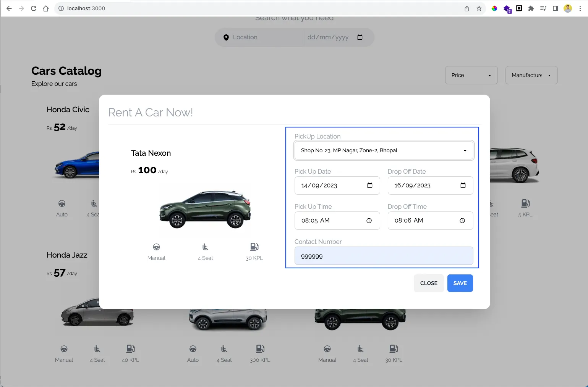Viewport: 588px width, 387px height.
Task: Go forward in browser history
Action: point(21,8)
